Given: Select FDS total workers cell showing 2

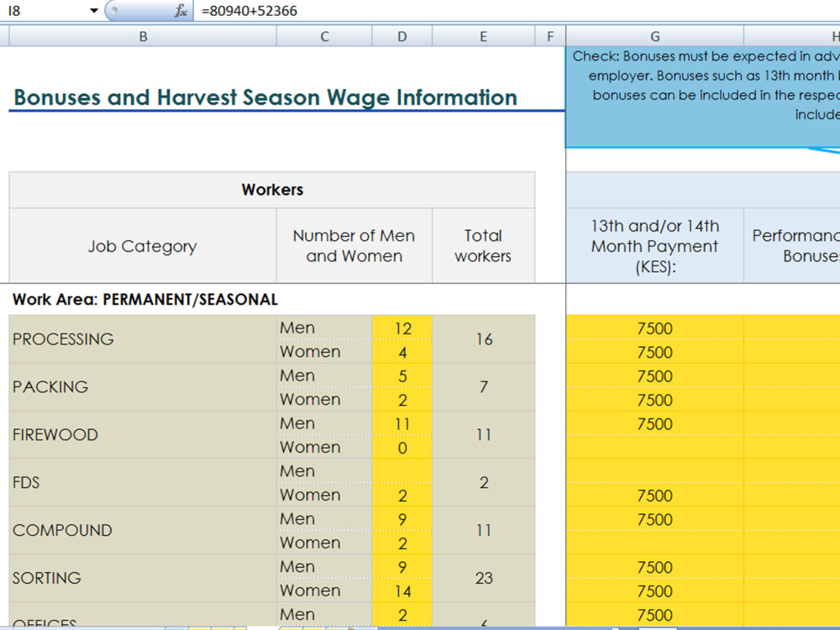Looking at the screenshot, I should pos(483,482).
